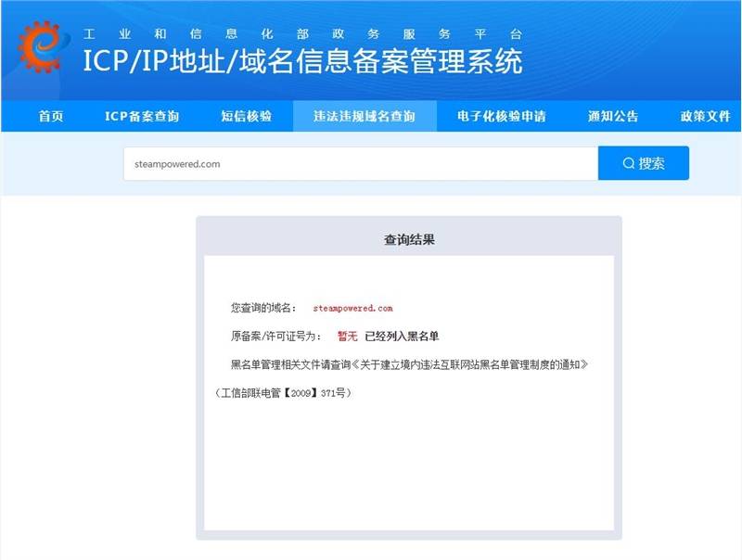Viewport: 742px width, 560px height.
Task: Click the system title ICP/IP地址/域名信息备案管理系统
Action: pyautogui.click(x=303, y=61)
